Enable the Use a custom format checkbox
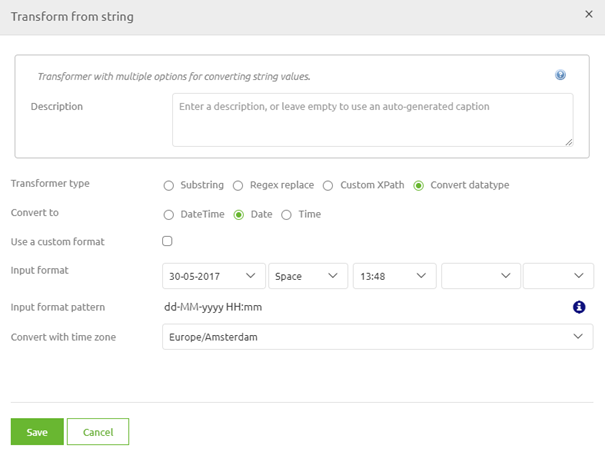This screenshot has height=452, width=605. (167, 241)
